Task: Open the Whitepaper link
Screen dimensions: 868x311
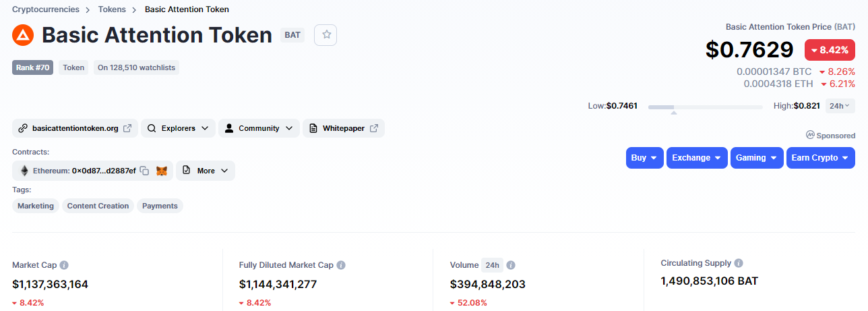Action: coord(344,128)
